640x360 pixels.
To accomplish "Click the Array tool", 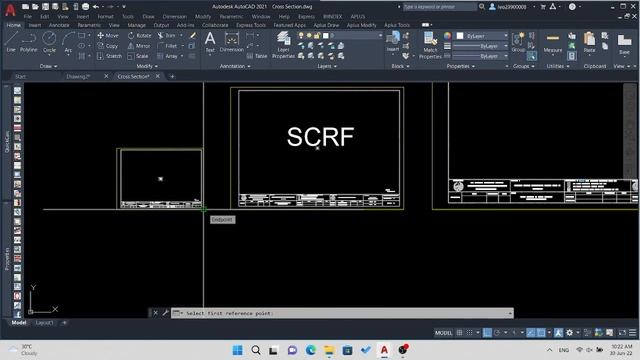I will point(167,56).
